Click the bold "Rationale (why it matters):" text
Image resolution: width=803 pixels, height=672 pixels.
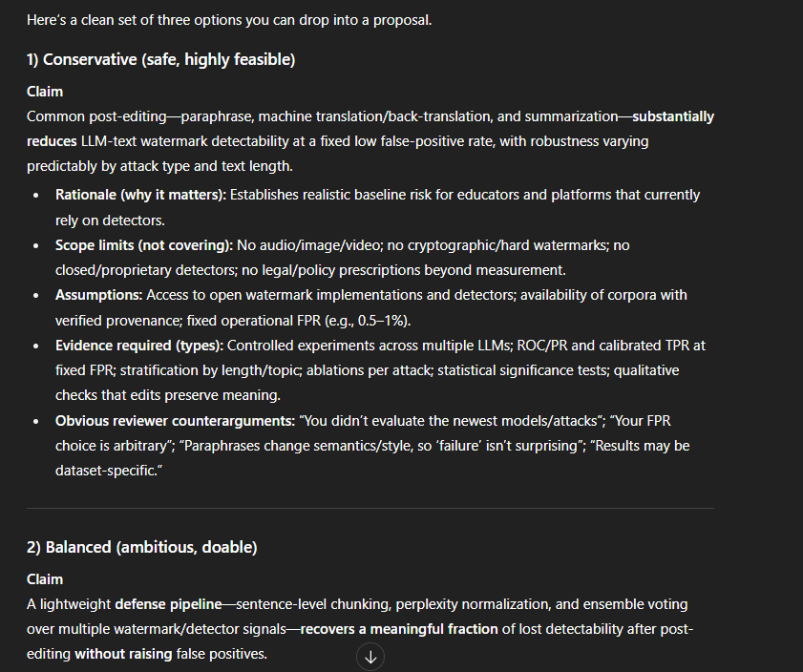(x=139, y=195)
